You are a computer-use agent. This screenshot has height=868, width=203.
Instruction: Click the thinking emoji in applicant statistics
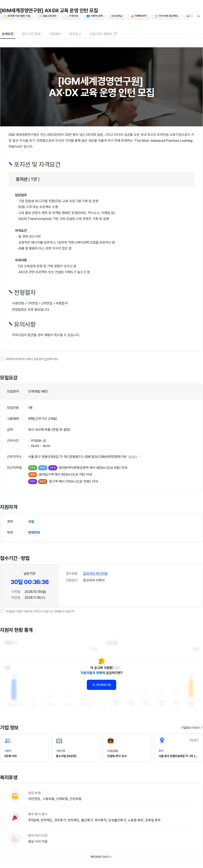coord(101,661)
